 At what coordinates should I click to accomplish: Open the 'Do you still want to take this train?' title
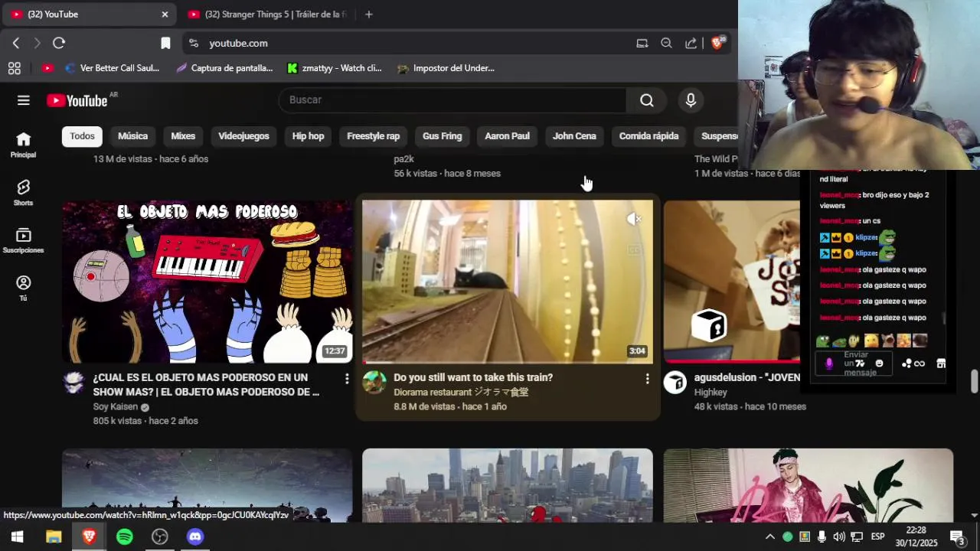pos(473,377)
